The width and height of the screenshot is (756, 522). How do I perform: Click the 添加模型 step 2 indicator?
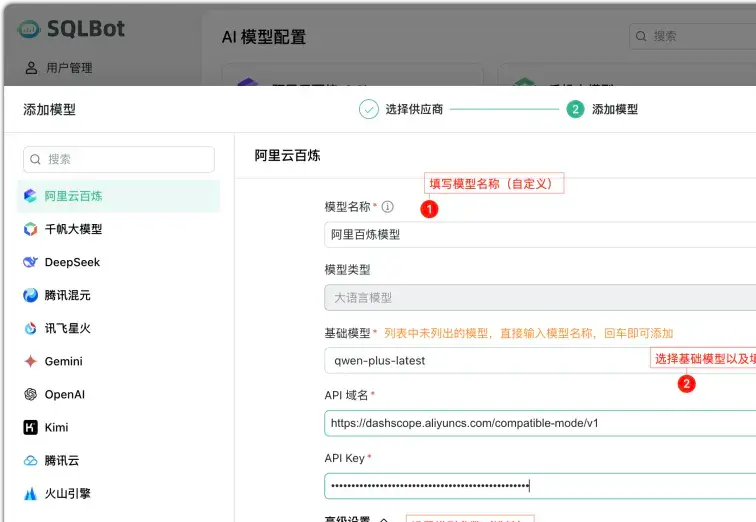[575, 110]
